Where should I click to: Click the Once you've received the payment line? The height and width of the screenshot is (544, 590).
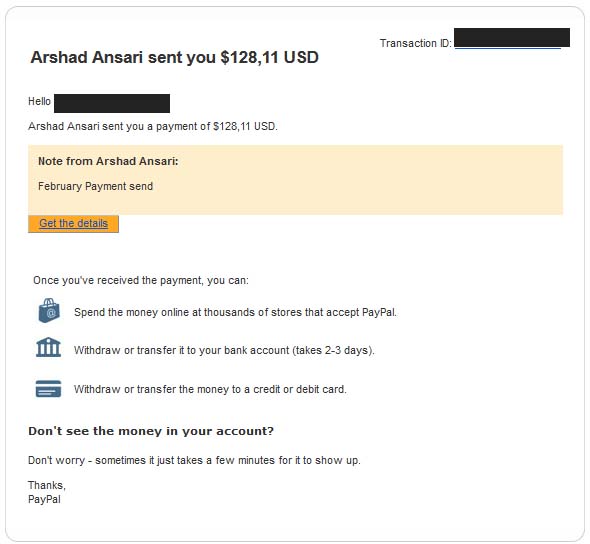[141, 280]
